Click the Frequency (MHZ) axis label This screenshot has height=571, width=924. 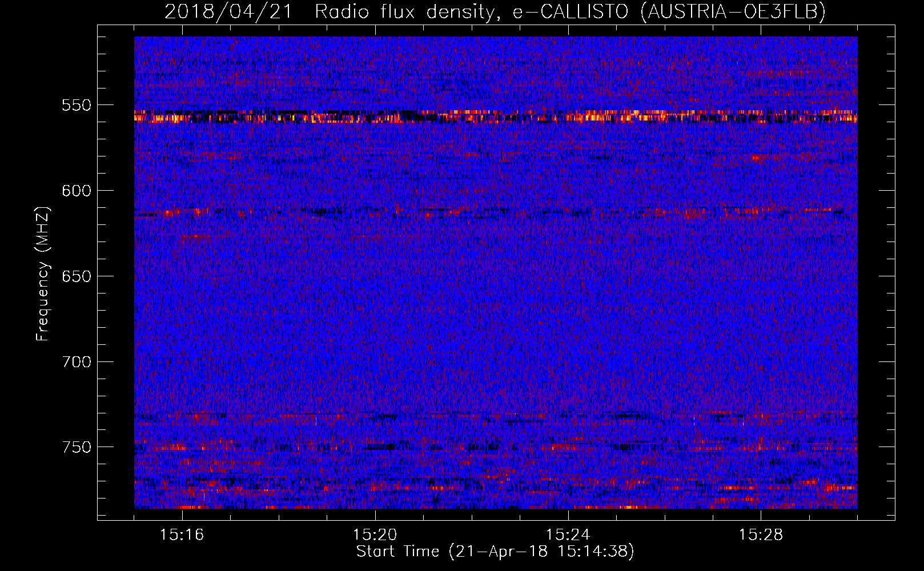coord(43,274)
